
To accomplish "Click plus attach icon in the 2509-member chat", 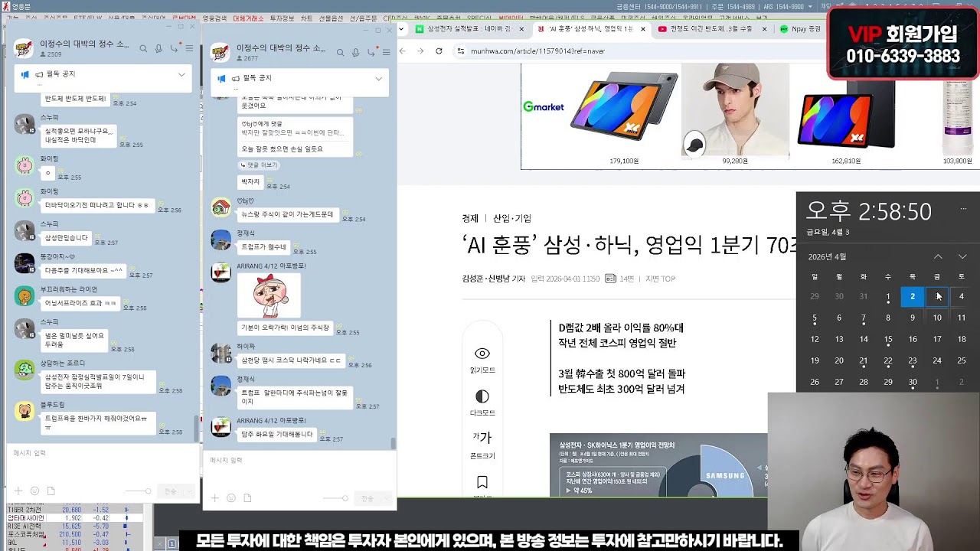I will click(18, 491).
